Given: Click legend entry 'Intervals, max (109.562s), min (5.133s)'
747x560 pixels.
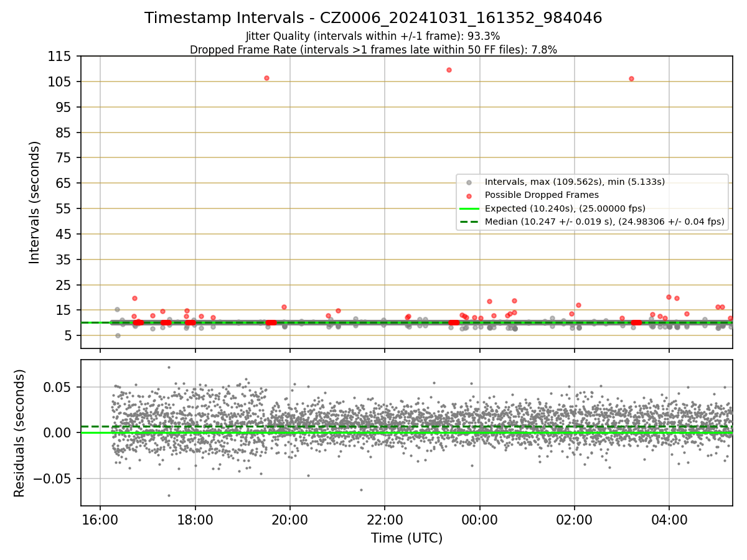Looking at the screenshot, I should (575, 182).
